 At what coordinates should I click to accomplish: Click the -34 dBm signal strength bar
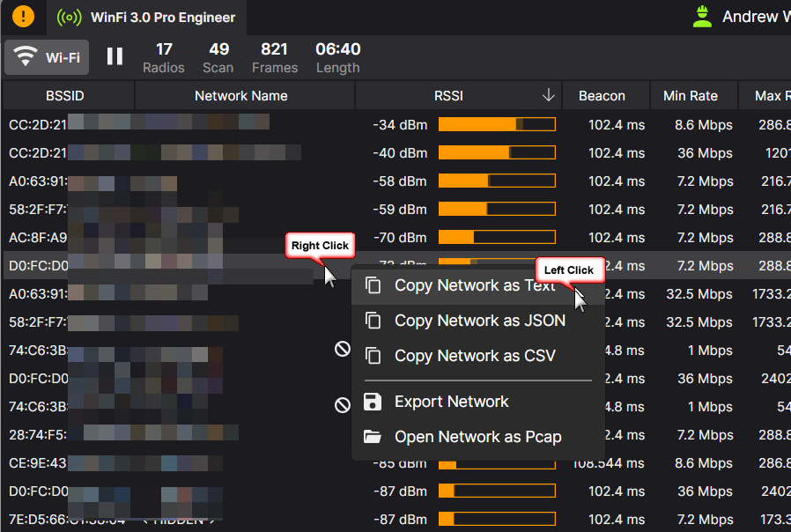point(497,125)
